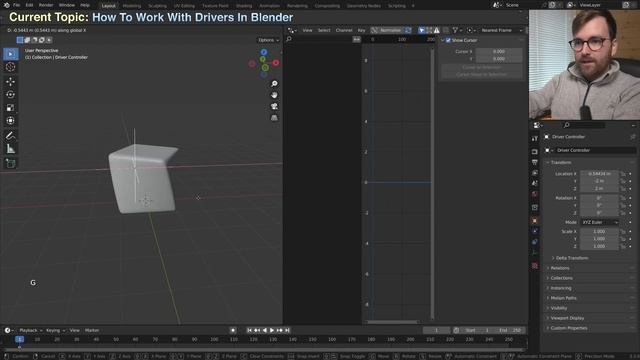Image resolution: width=640 pixels, height=360 pixels.
Task: Toggle the Use Preview Range clock icon
Action: click(456, 330)
